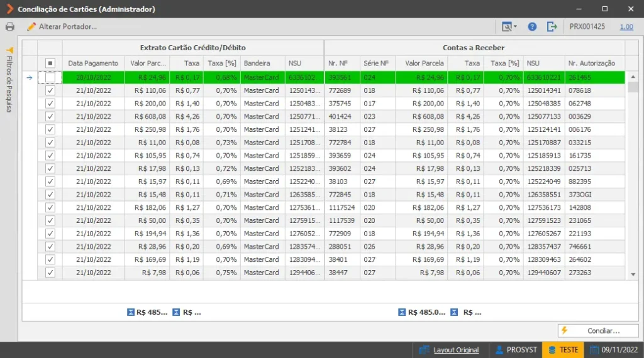Open Filtros de Pesquisa funnel icon
This screenshot has width=644, height=358.
pyautogui.click(x=9, y=50)
